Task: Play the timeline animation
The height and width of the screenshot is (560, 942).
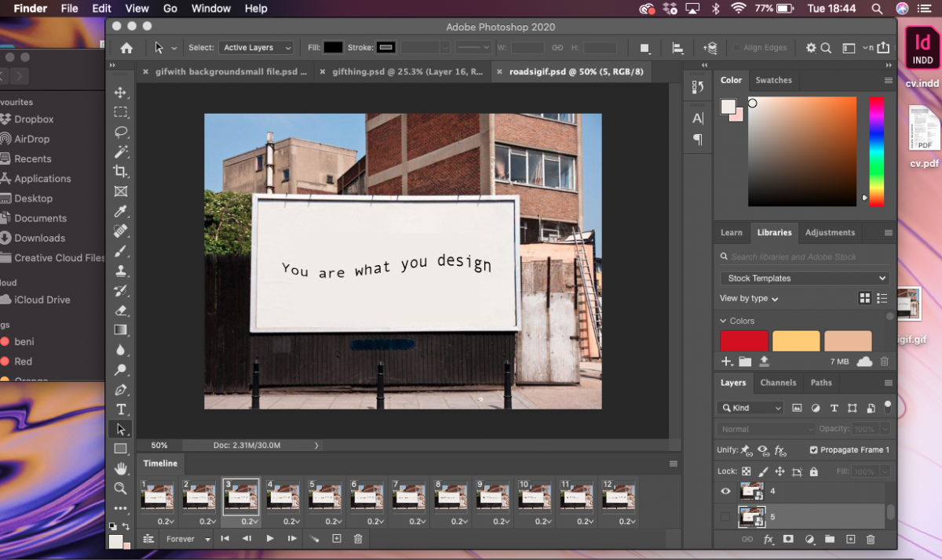Action: (x=270, y=538)
